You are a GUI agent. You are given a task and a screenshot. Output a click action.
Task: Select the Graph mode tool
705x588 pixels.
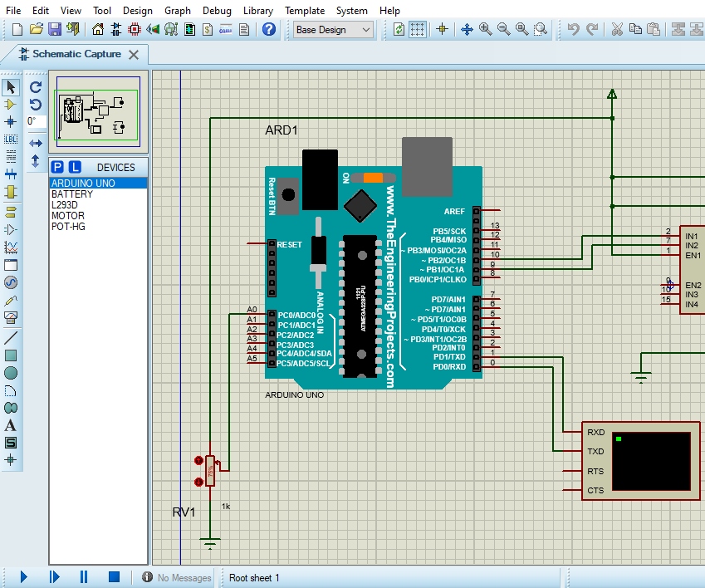click(x=10, y=247)
